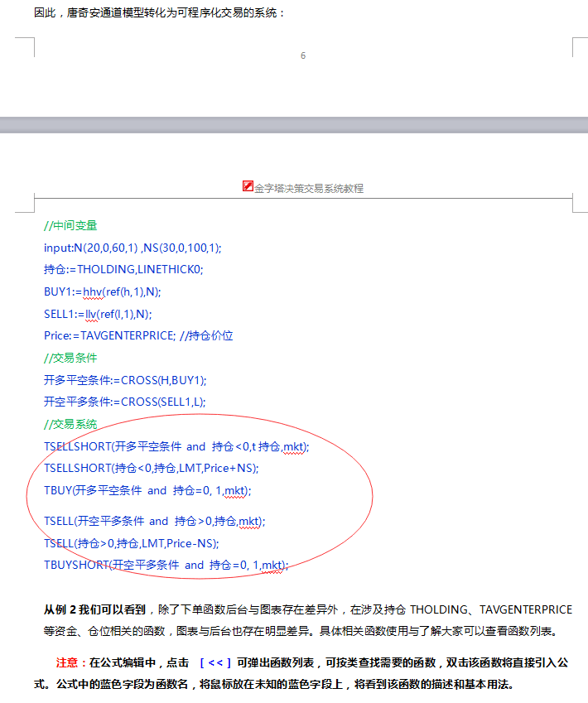
Task: Click the code line 'input:N(20,0,60,1) ,NS(30,0,100,1);'
Action: (133, 248)
